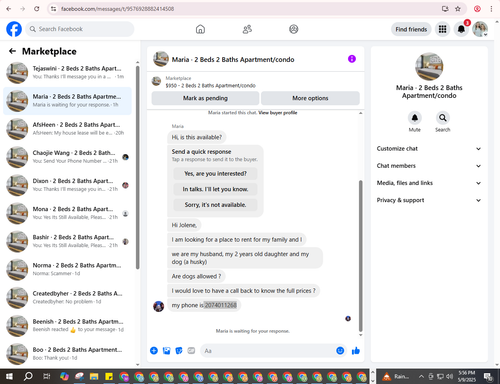Bookmark this page star icon
500x384 pixels.
pyautogui.click(x=458, y=9)
